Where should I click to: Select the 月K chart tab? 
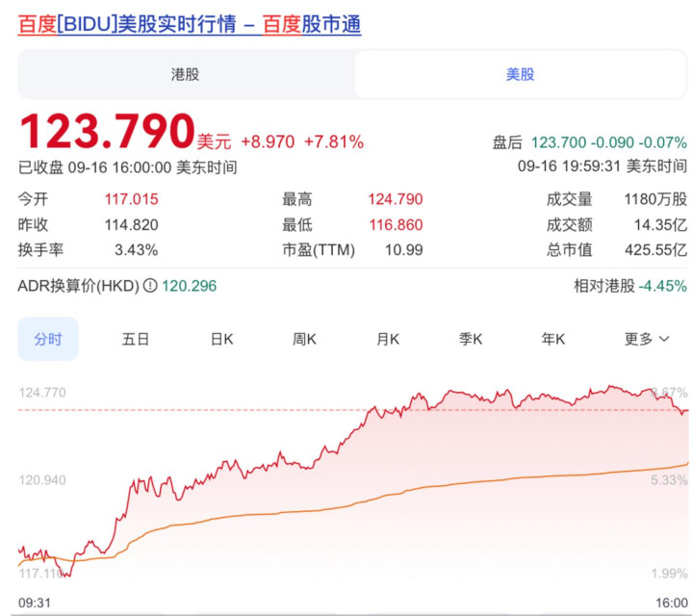pos(388,339)
